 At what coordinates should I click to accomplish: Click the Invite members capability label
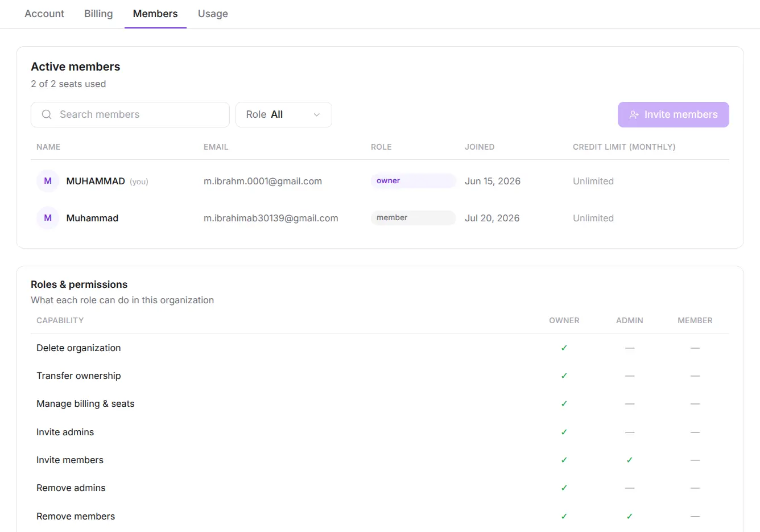tap(70, 460)
